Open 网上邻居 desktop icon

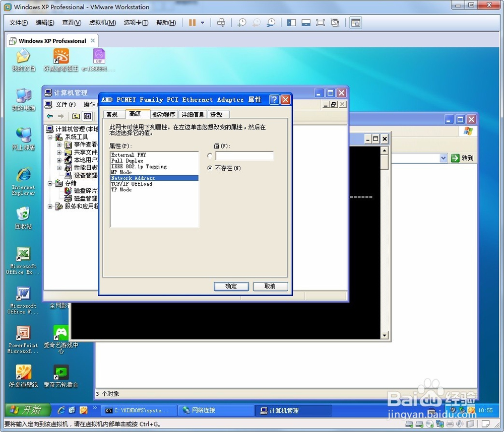23,139
